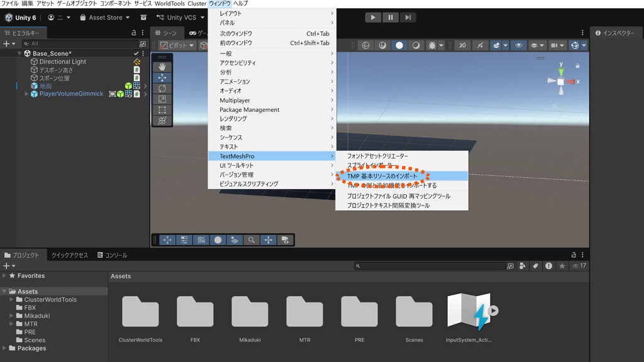Screen dimensions: 644x362
Task: Open the package manager box icon
Action: point(143,17)
